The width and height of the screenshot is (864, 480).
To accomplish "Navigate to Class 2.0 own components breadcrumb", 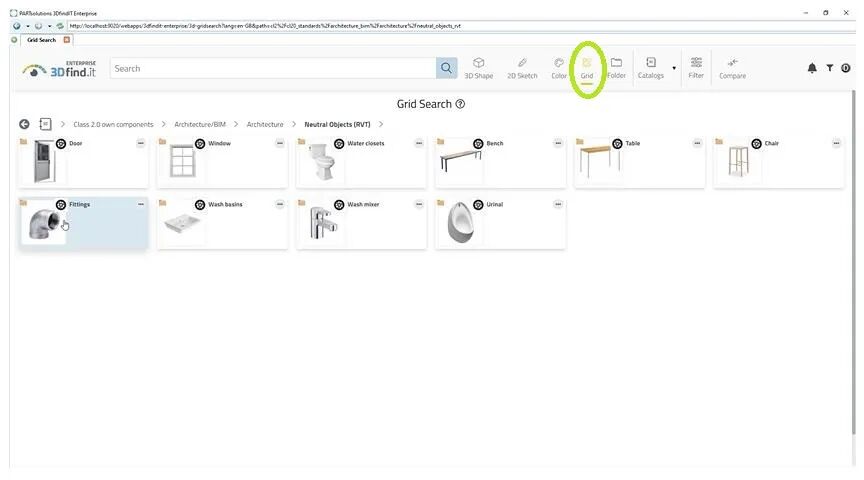I will 113,125.
